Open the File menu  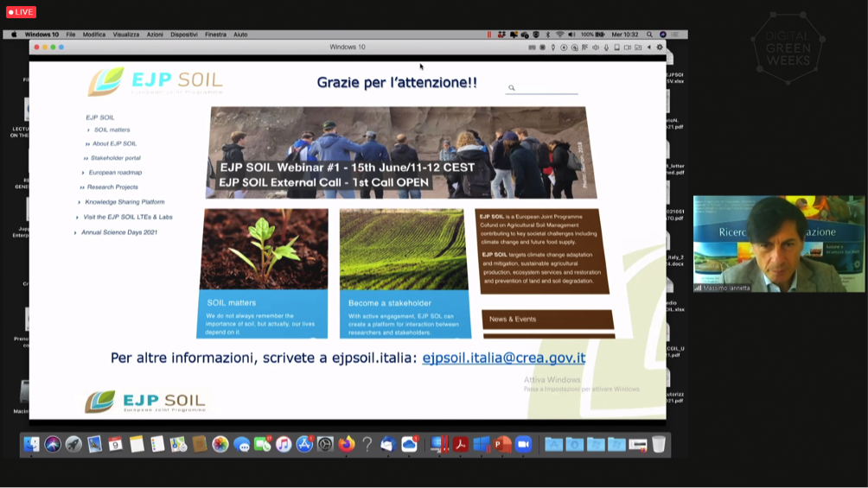[71, 35]
